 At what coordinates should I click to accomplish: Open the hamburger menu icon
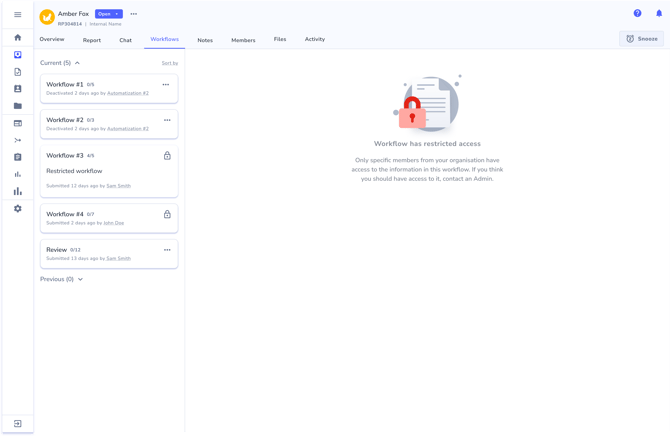pyautogui.click(x=18, y=15)
